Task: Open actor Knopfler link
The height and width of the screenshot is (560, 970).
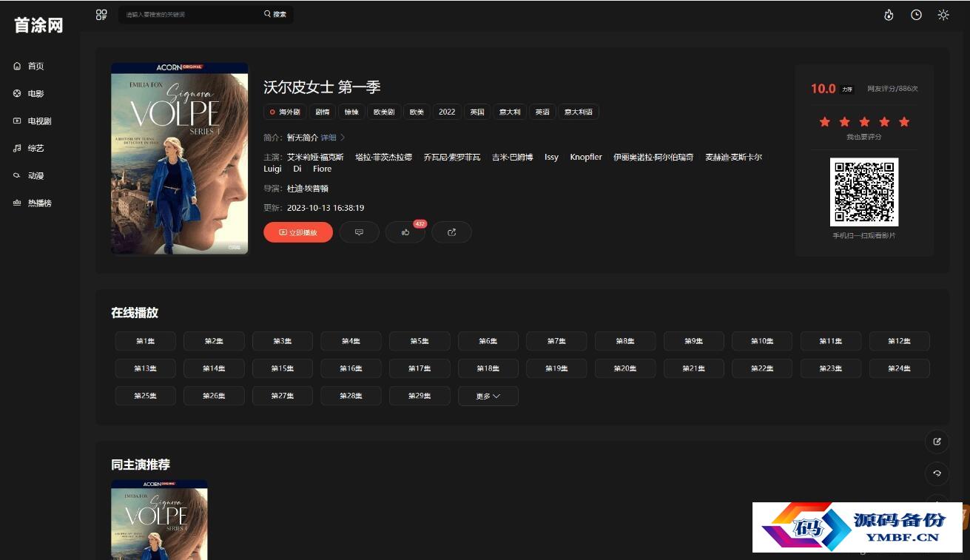Action: point(586,158)
